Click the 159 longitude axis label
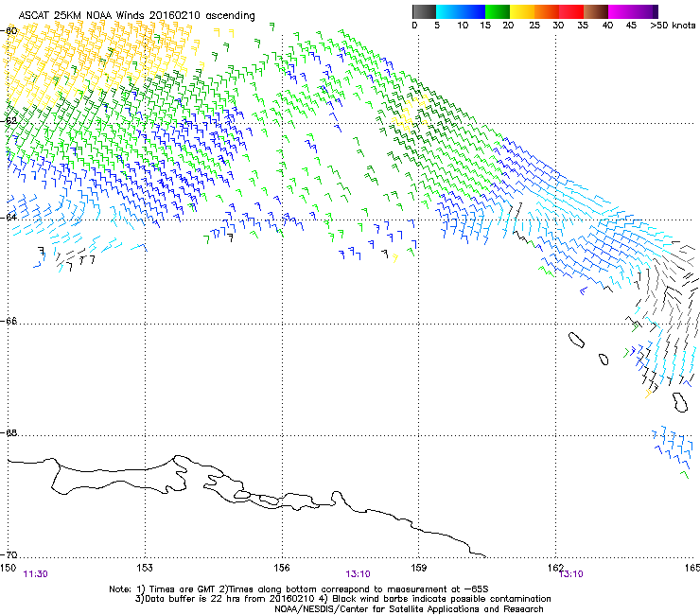 click(418, 568)
